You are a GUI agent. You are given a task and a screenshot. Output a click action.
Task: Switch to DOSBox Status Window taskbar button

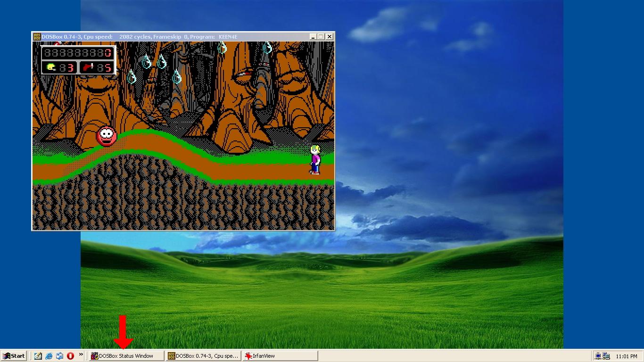[x=126, y=356]
